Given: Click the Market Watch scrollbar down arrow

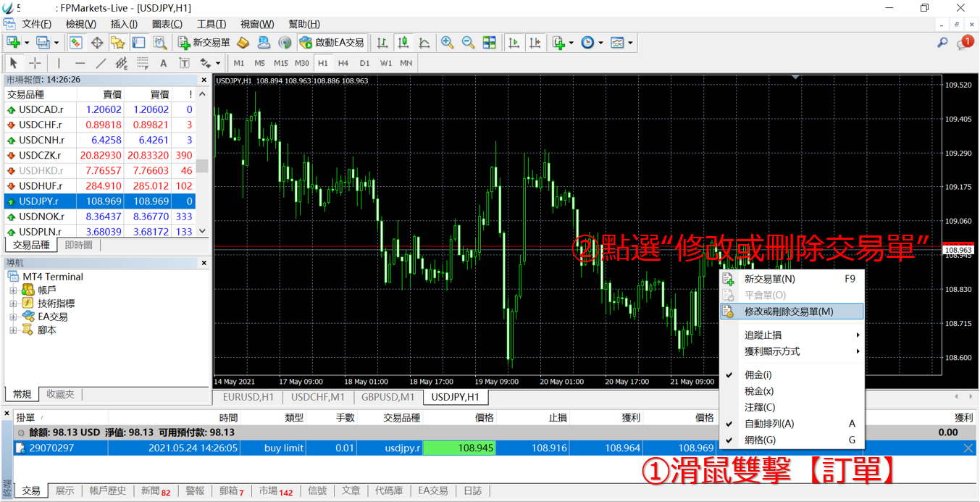Looking at the screenshot, I should click(x=202, y=231).
